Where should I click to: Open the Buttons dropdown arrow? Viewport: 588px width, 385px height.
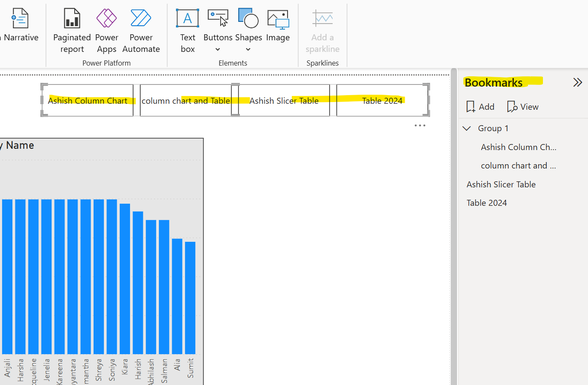coord(218,49)
